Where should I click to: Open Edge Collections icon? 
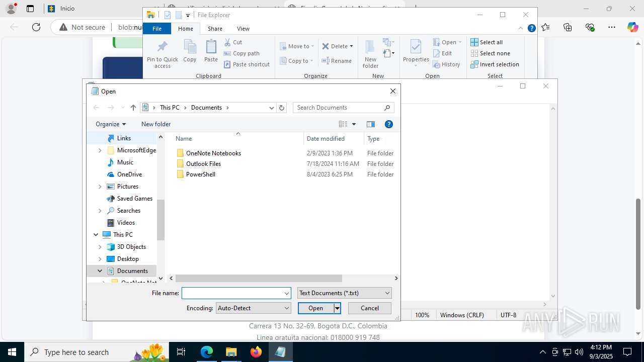click(568, 27)
